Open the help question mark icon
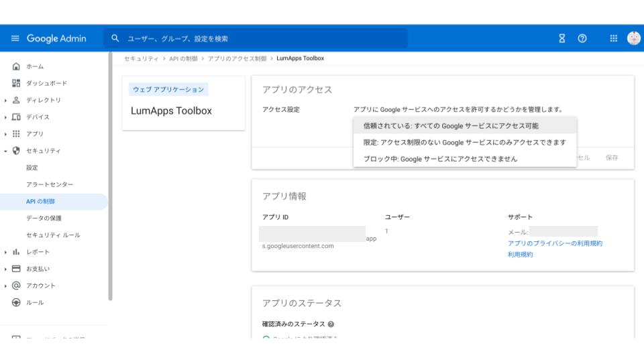 tap(582, 38)
